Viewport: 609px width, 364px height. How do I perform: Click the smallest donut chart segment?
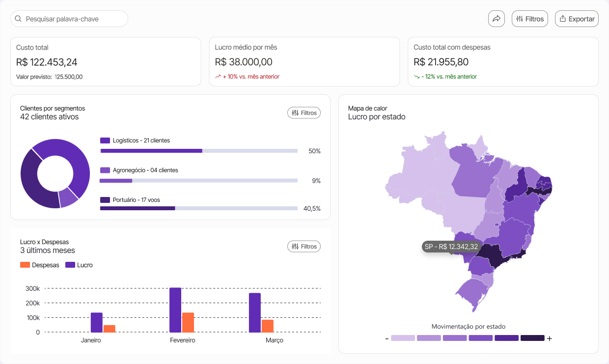[68, 197]
